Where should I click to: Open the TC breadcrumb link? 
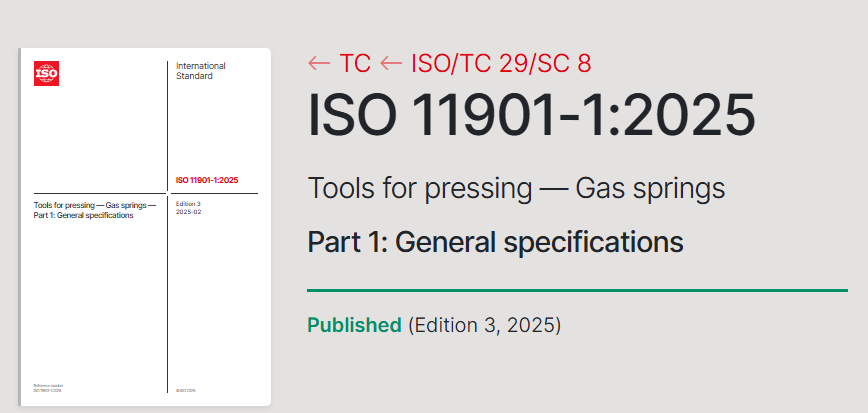pos(355,64)
